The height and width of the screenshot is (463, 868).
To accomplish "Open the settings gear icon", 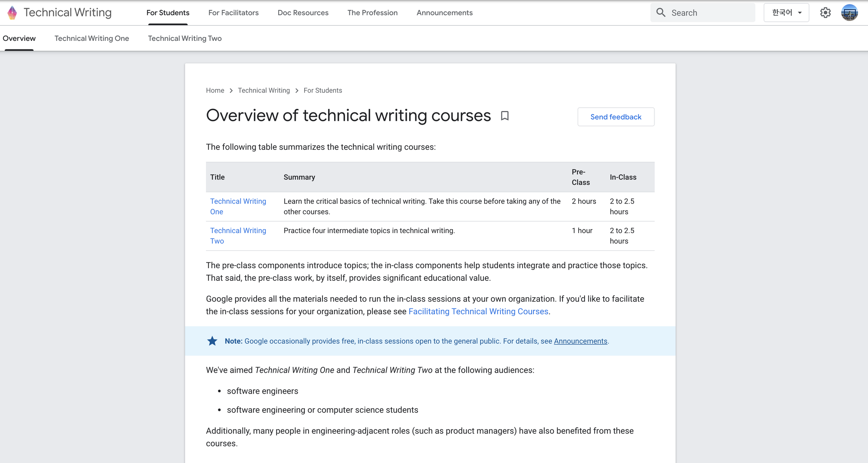I will coord(825,13).
